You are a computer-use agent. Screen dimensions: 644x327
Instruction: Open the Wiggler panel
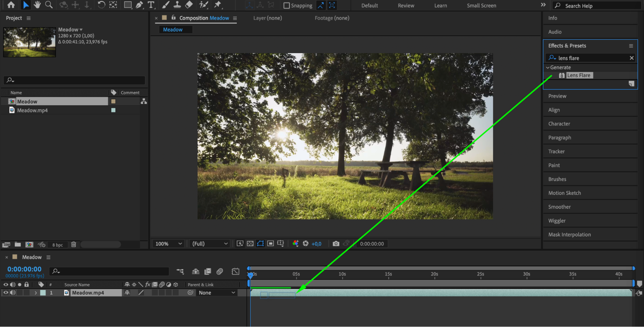pos(557,221)
